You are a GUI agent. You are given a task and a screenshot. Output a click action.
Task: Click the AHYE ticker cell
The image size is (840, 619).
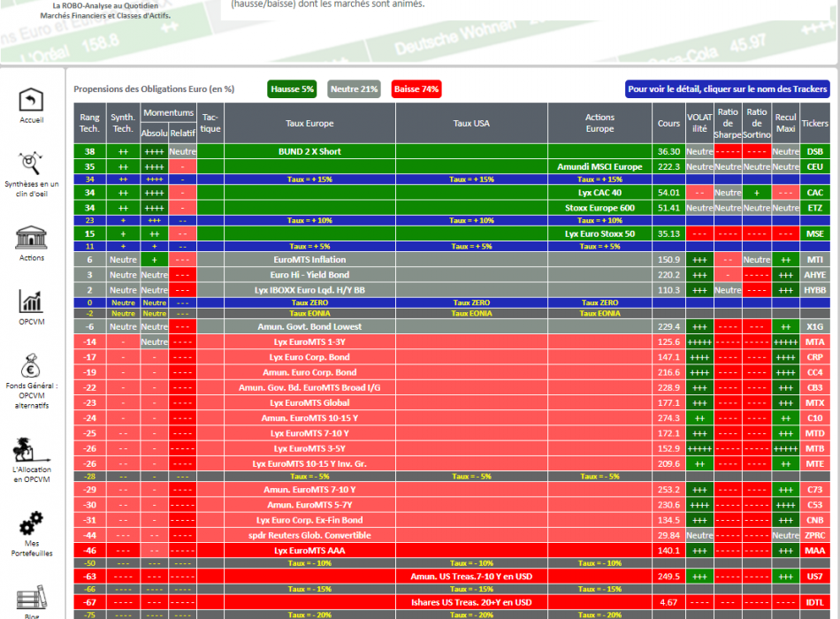click(x=815, y=275)
